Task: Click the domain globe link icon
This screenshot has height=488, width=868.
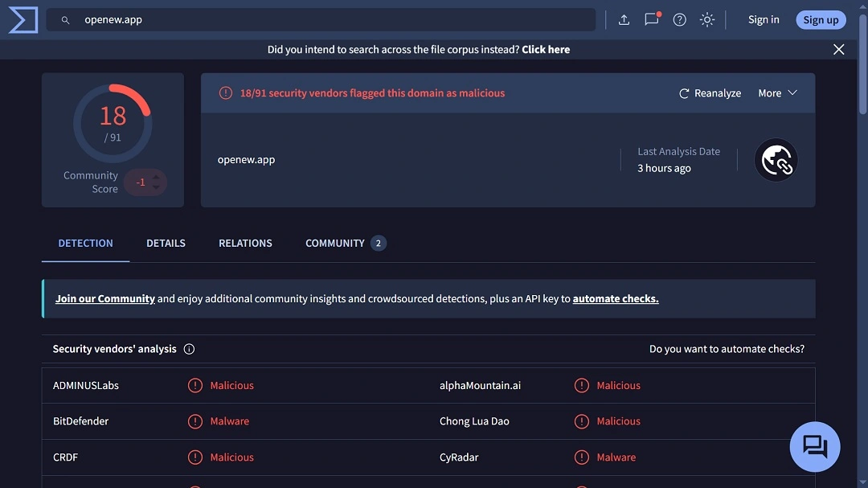Action: pos(776,160)
